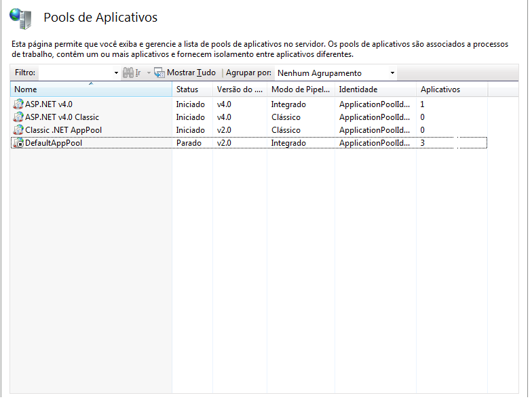Open the Nenhum Agrupamento grouping combo box
The image size is (532, 404).
click(x=336, y=73)
